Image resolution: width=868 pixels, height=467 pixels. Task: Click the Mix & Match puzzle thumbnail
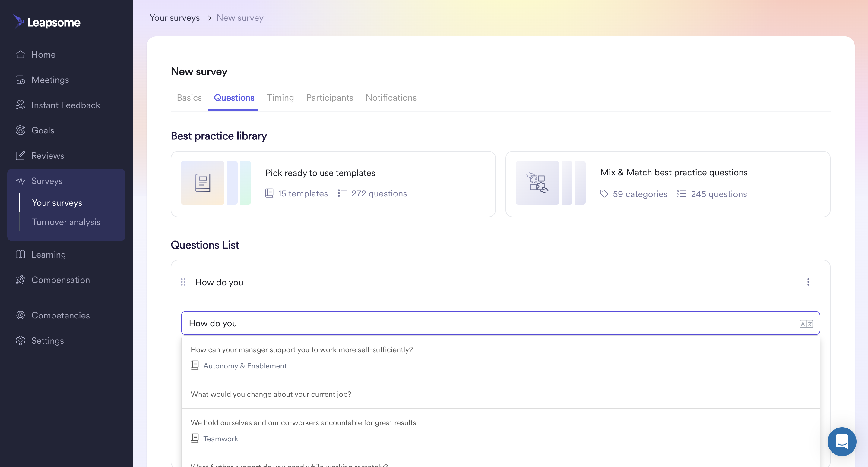[x=537, y=183]
